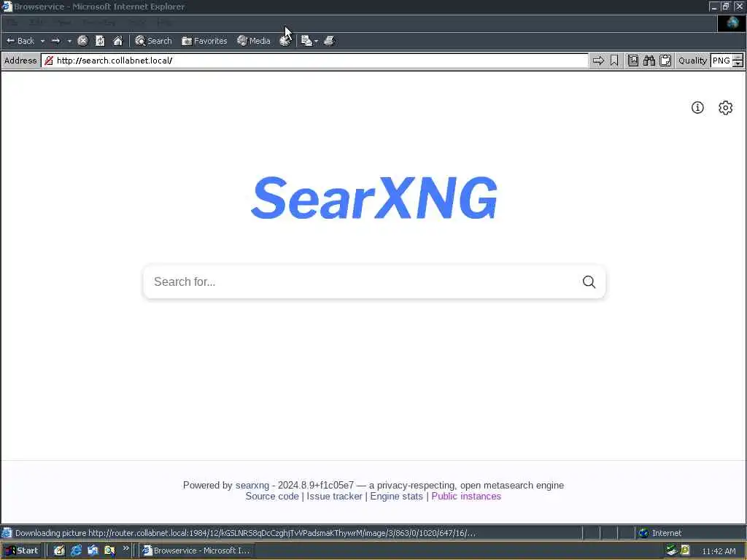The height and width of the screenshot is (560, 747).
Task: Launch the mail quick launch icon
Action: point(93,551)
